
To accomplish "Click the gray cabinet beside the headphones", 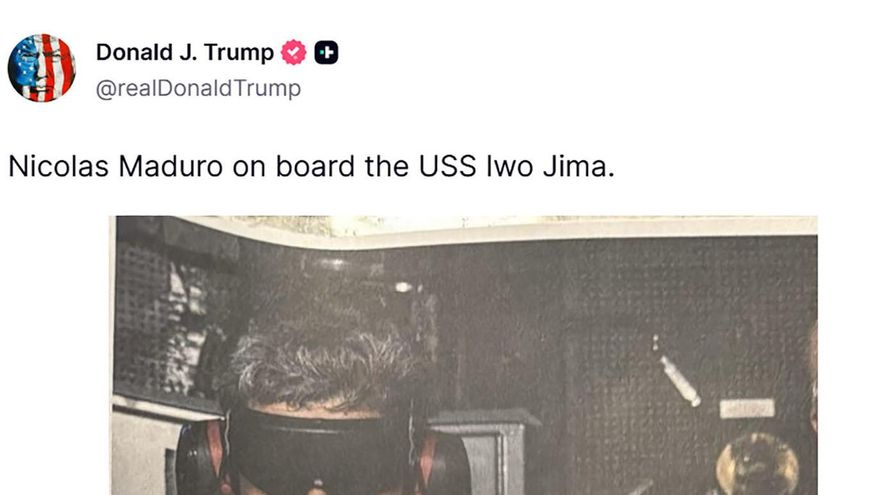I will [485, 452].
